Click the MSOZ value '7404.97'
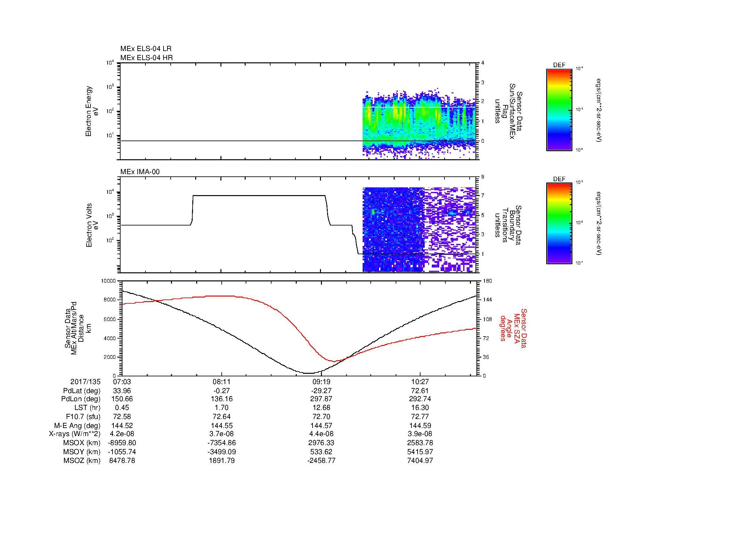This screenshot has height=534, width=756. tap(420, 461)
